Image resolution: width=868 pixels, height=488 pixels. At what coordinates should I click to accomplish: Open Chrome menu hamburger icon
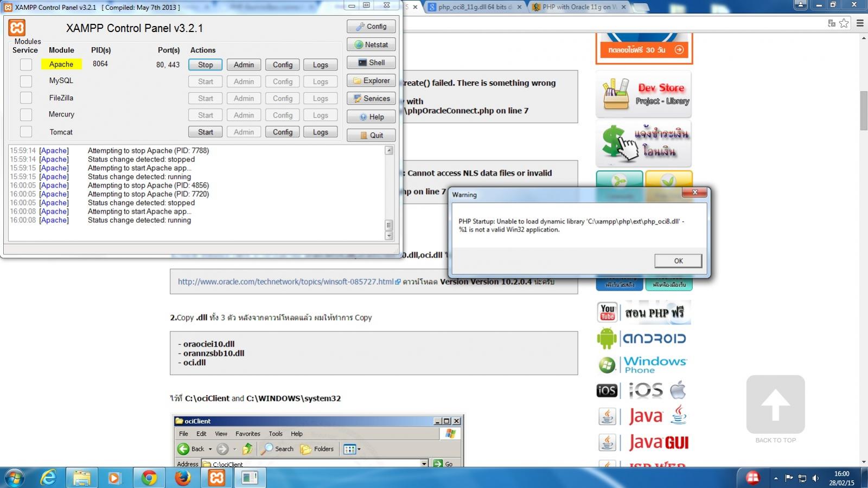[860, 23]
